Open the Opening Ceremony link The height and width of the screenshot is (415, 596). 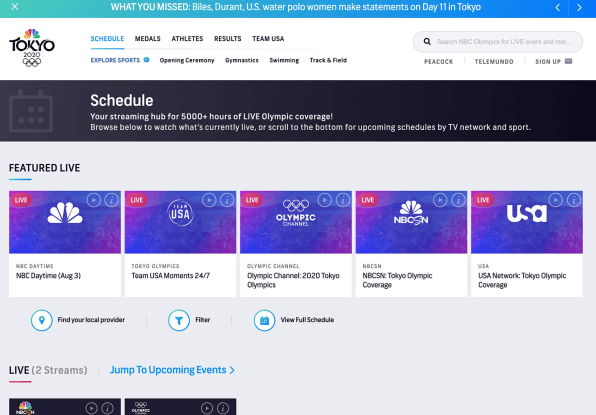(x=187, y=60)
